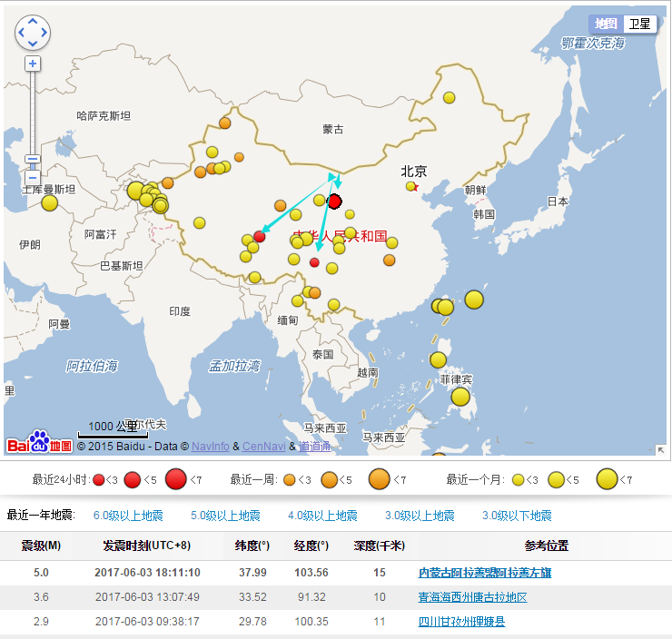The height and width of the screenshot is (639, 672).
Task: Click the Baidu 地图 logo
Action: coord(40,442)
